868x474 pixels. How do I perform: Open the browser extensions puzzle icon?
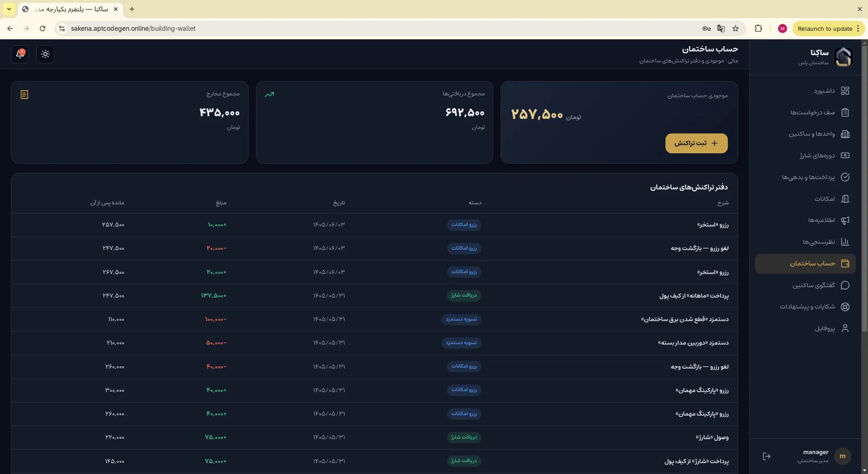tap(758, 28)
